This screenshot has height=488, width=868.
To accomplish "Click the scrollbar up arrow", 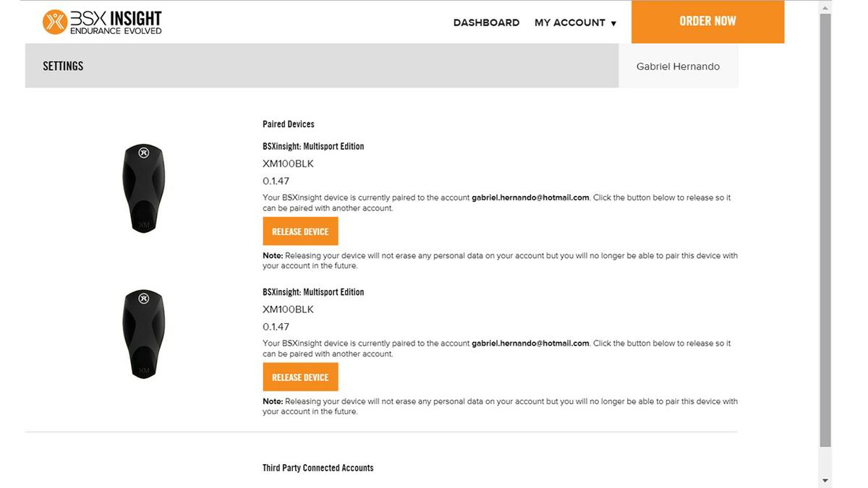I will click(x=825, y=7).
